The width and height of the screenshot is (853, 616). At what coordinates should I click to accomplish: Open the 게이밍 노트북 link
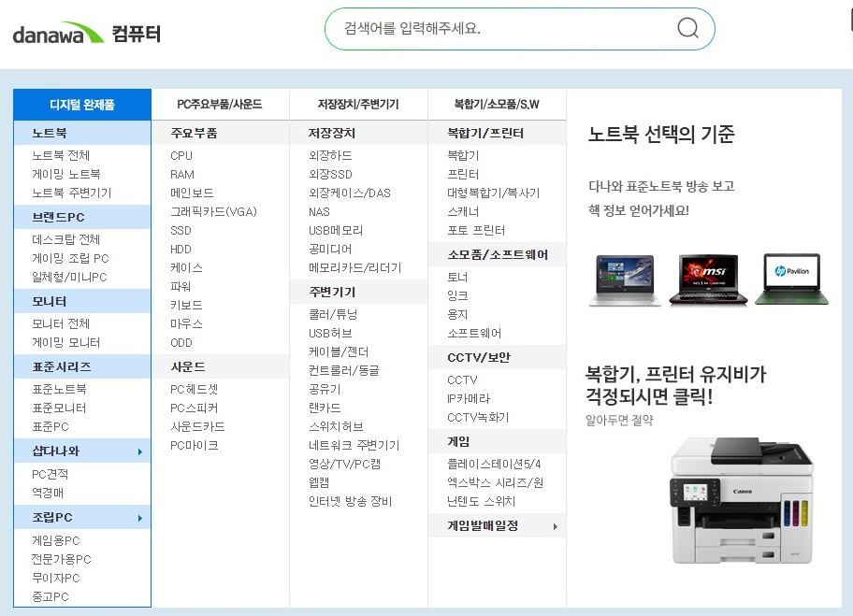pos(66,174)
